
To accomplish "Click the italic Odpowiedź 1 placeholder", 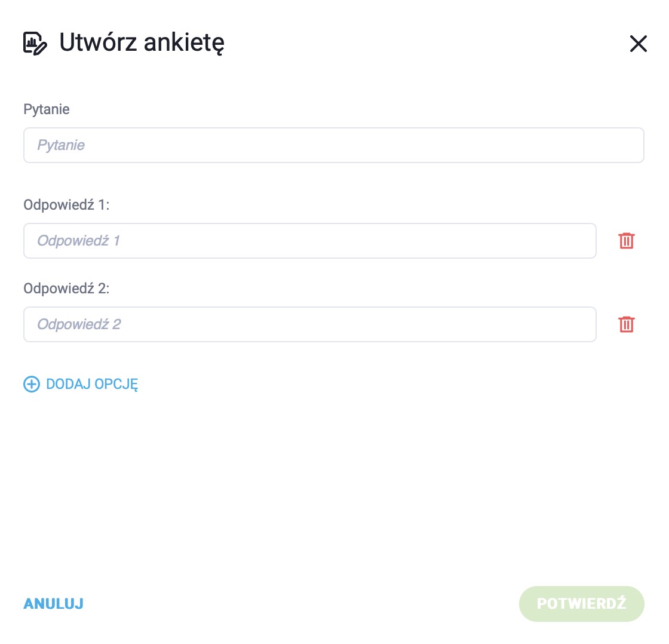I will coord(78,241).
